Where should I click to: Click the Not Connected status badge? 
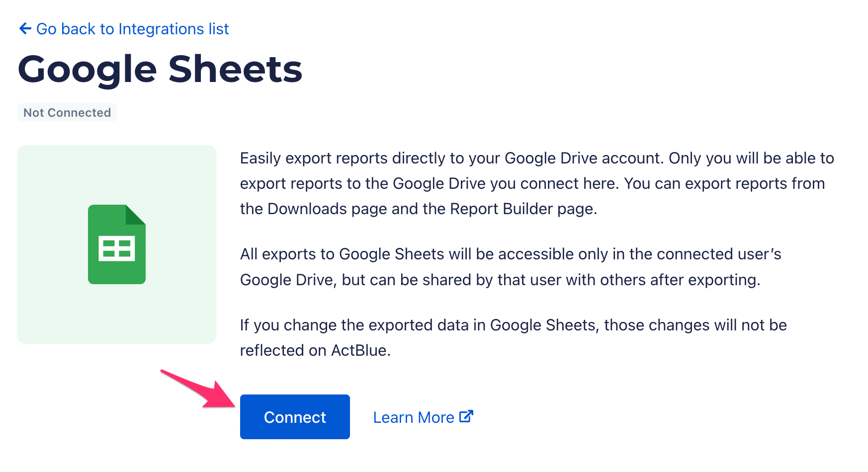point(67,113)
